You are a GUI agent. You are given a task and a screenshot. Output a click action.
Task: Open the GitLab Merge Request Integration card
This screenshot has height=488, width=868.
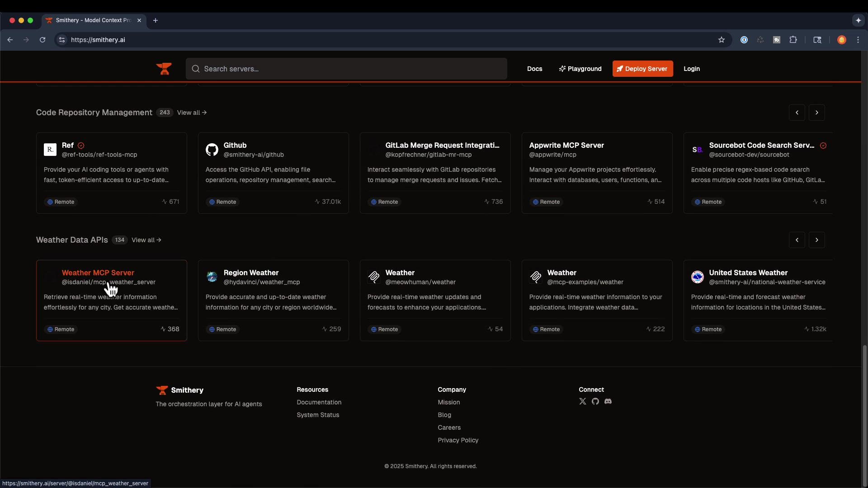(x=435, y=173)
